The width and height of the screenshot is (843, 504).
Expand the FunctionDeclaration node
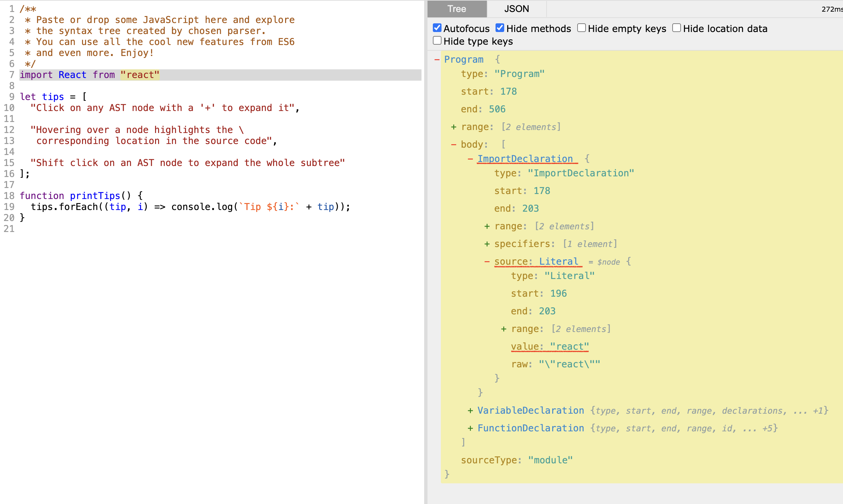click(470, 428)
